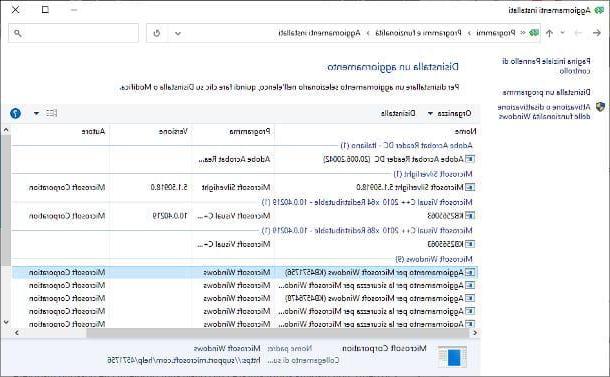Expand chevron after Programmi breadcrumb
610x377 pixels.
point(469,33)
